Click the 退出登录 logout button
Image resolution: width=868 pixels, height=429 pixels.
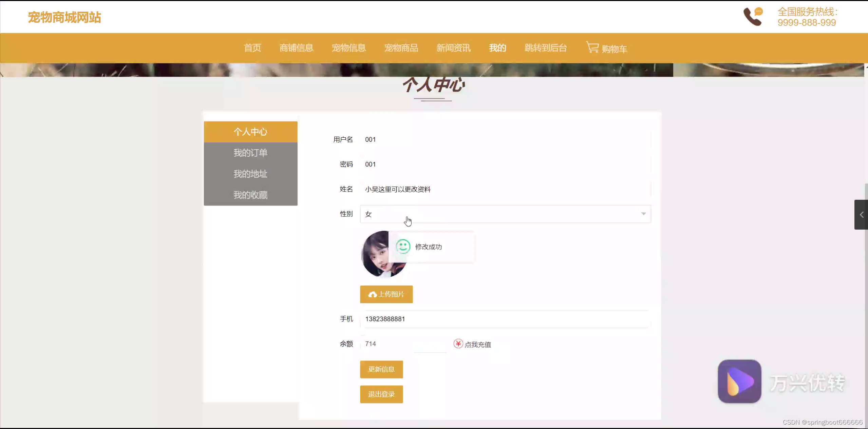pos(381,394)
